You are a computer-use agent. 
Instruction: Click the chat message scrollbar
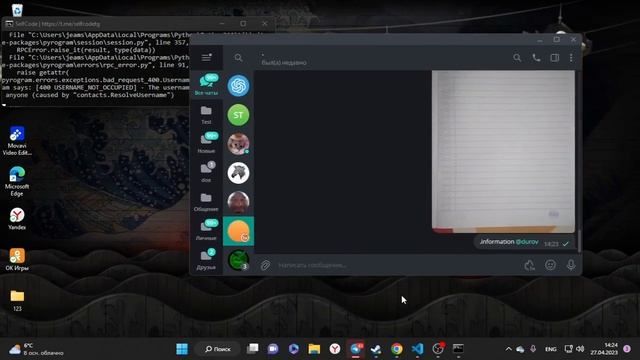pyautogui.click(x=579, y=241)
